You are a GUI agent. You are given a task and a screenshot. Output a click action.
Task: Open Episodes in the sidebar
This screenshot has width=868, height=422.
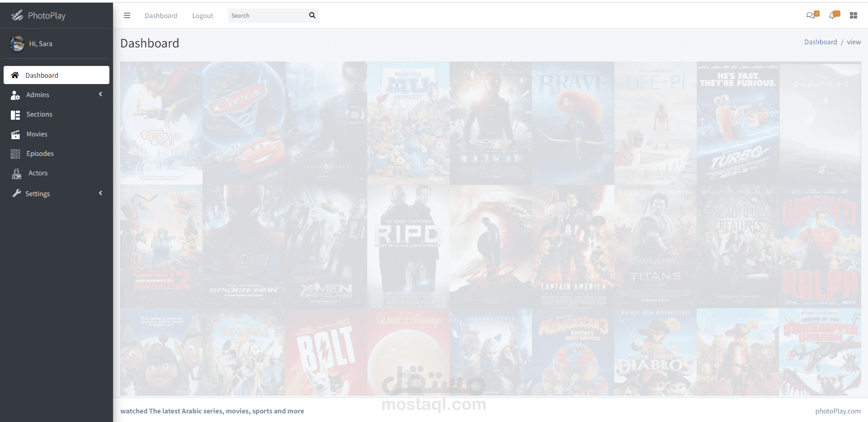[x=57, y=154]
